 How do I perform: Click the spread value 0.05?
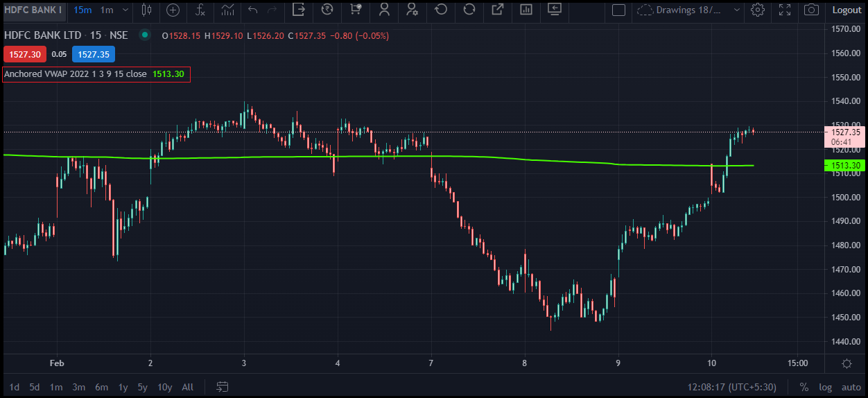click(x=59, y=54)
